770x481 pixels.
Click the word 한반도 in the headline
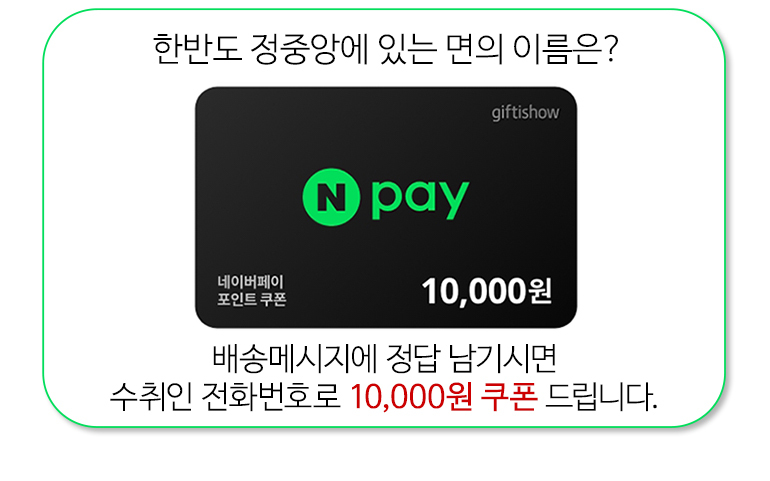(197, 49)
